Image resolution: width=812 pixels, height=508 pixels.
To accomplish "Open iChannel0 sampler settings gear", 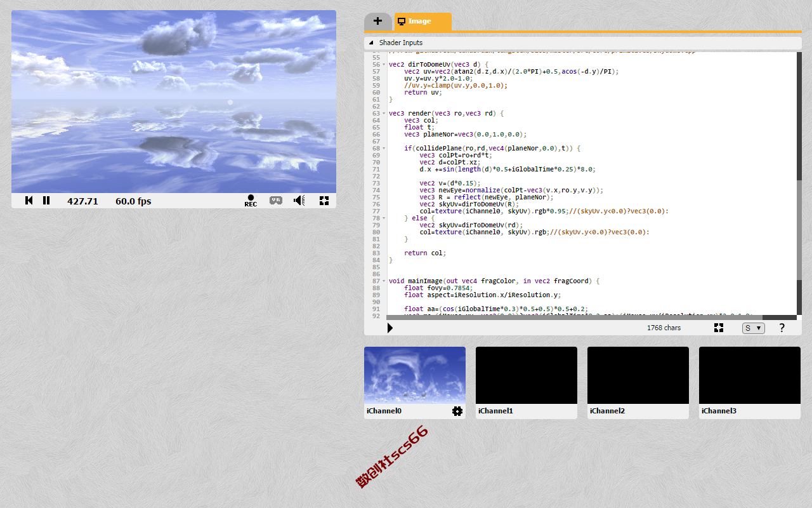I will tap(457, 411).
